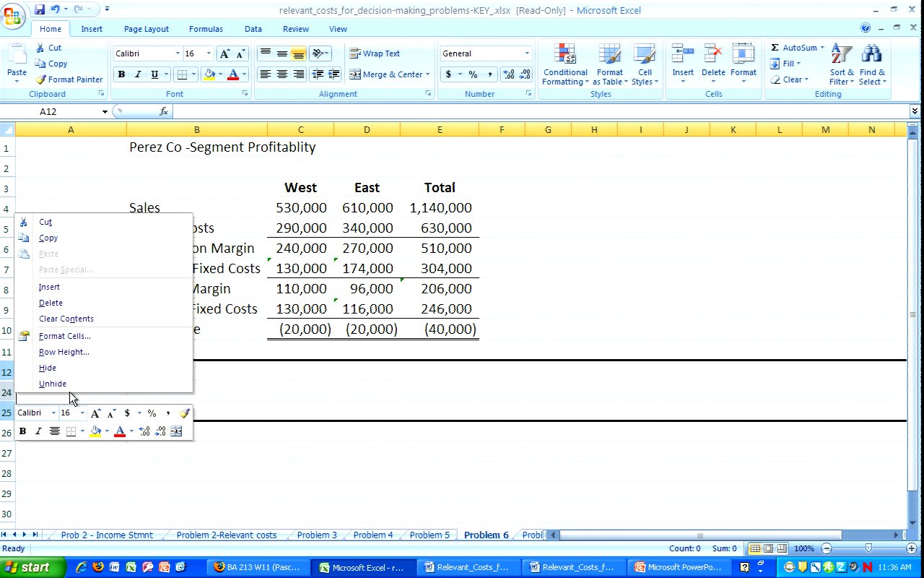Toggle Wrap Text in the Alignment group
Image resolution: width=924 pixels, height=578 pixels.
tap(375, 53)
